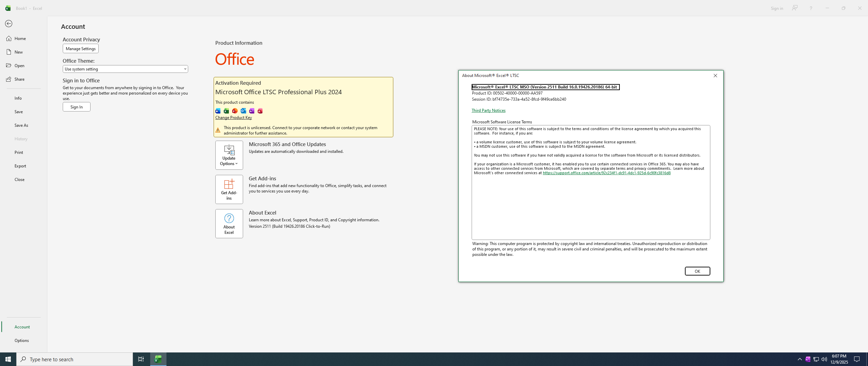This screenshot has width=868, height=366.
Task: Click the Outlook app icon
Action: [x=243, y=111]
